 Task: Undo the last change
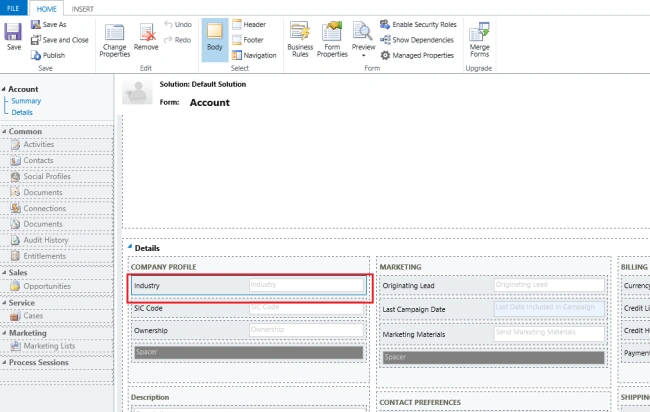pyautogui.click(x=178, y=24)
